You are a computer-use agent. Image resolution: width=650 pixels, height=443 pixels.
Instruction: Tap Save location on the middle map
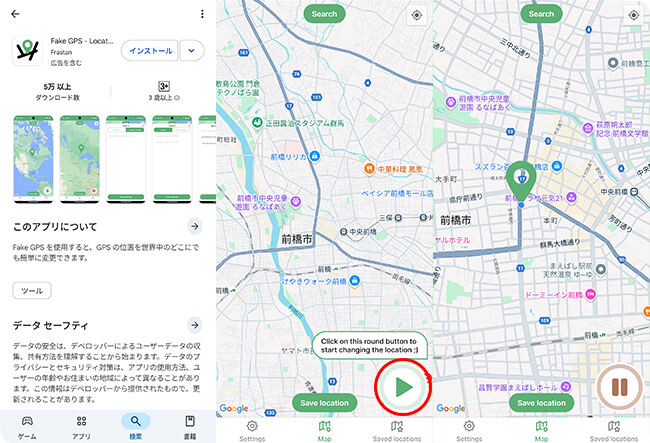click(x=324, y=403)
